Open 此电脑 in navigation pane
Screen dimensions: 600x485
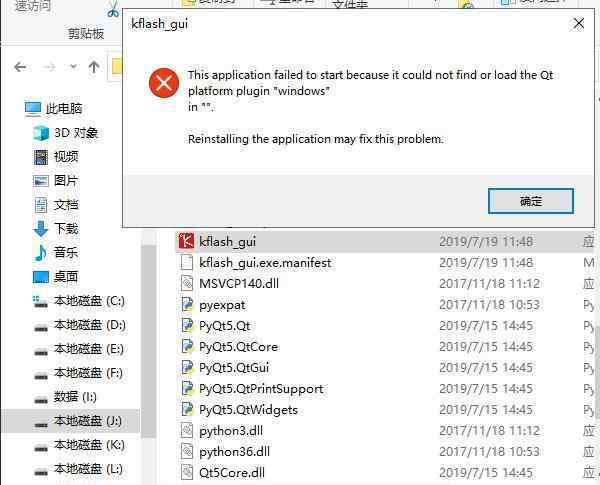click(x=64, y=109)
